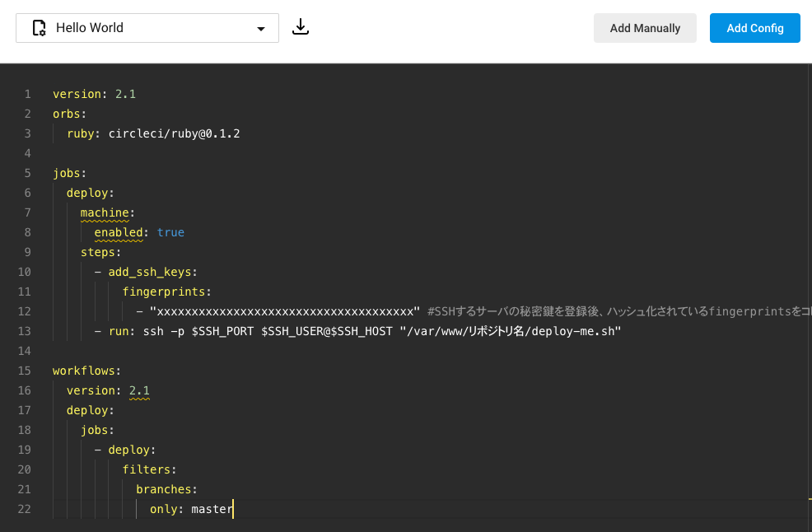Click line number 22 in the gutter
Image resolution: width=812 pixels, height=532 pixels.
25,509
